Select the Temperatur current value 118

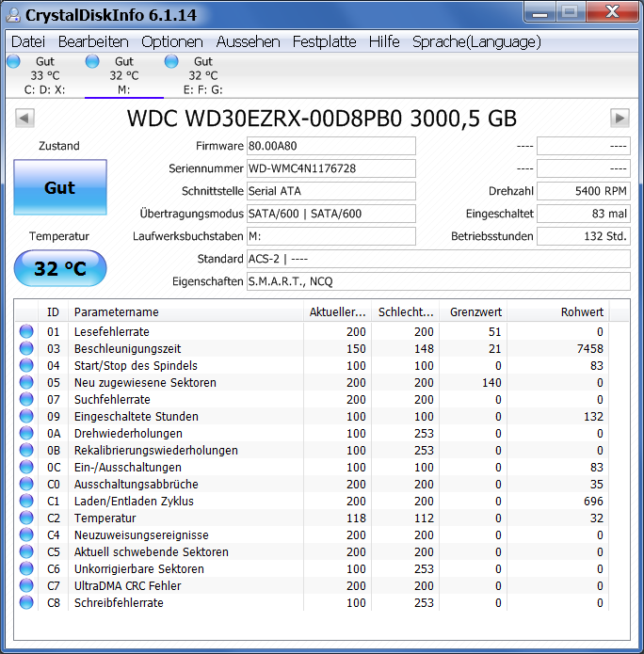point(356,518)
